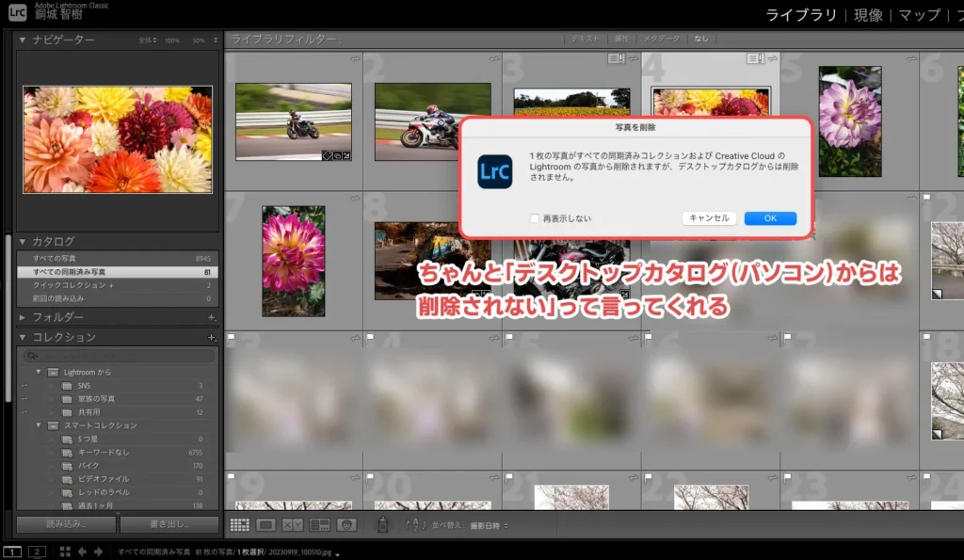Switch to the 現像 module

pos(866,13)
